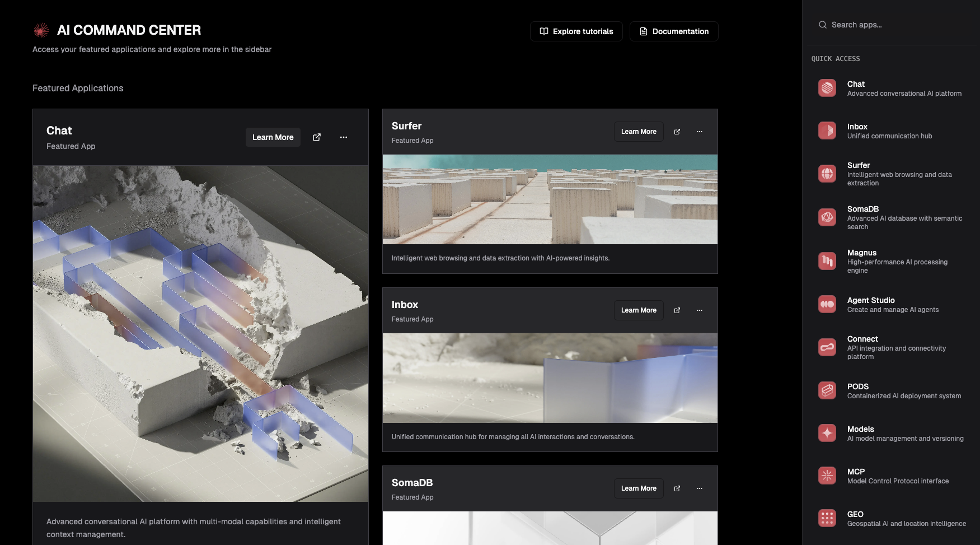Open the Inbox icon in the sidebar

pyautogui.click(x=827, y=131)
